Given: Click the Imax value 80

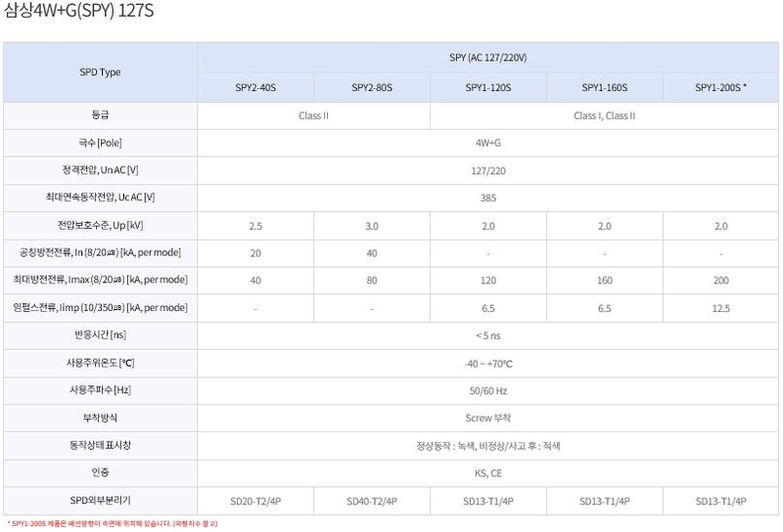Looking at the screenshot, I should 372,281.
